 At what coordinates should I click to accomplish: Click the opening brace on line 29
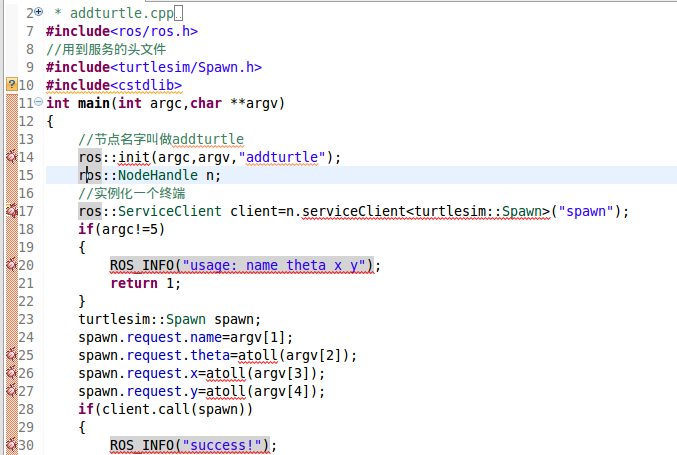(x=82, y=427)
